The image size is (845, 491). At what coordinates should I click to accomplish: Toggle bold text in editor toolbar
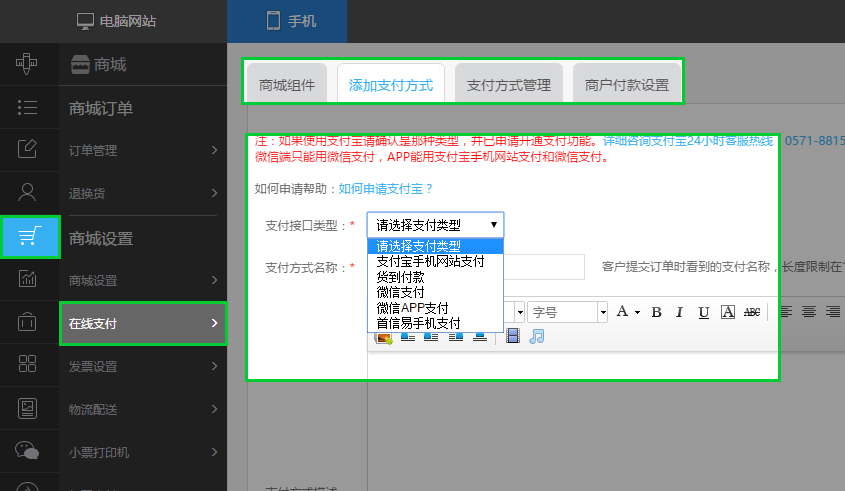(x=657, y=312)
